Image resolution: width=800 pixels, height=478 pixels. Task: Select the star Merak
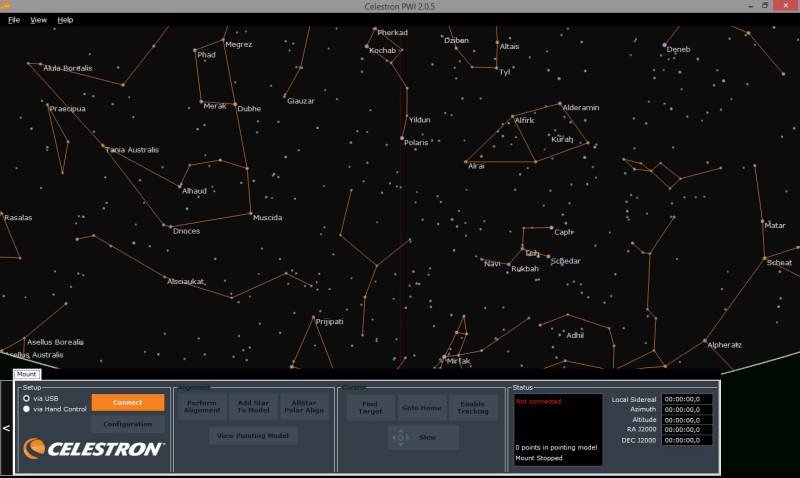[201, 102]
